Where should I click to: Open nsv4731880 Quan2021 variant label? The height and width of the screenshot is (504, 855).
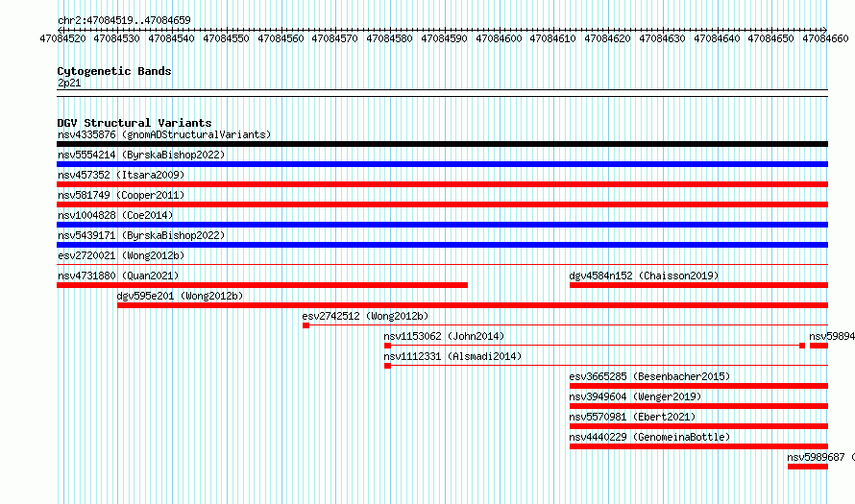(118, 276)
